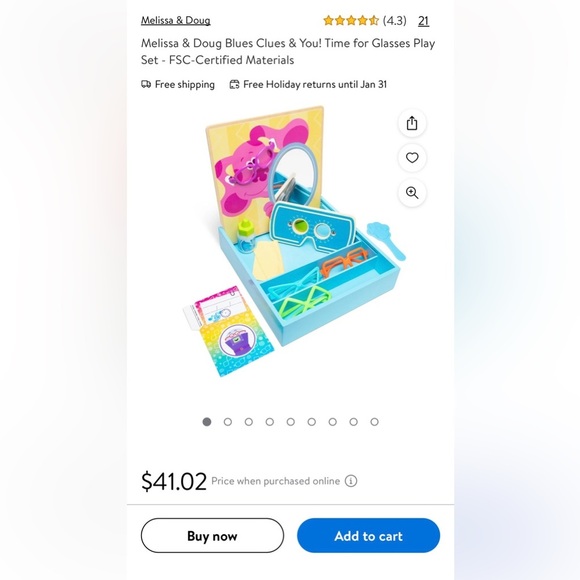Screen dimensions: 580x580
Task: Click the Add to cart button
Action: coord(368,535)
